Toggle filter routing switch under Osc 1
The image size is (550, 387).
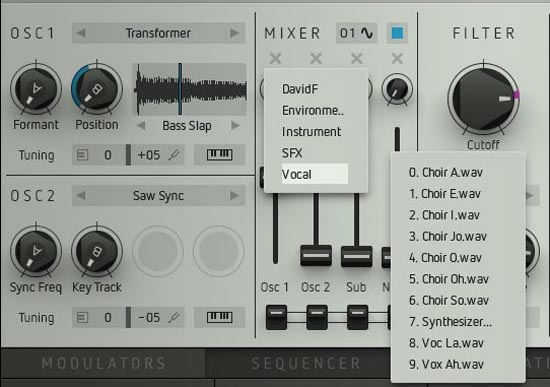click(x=276, y=317)
